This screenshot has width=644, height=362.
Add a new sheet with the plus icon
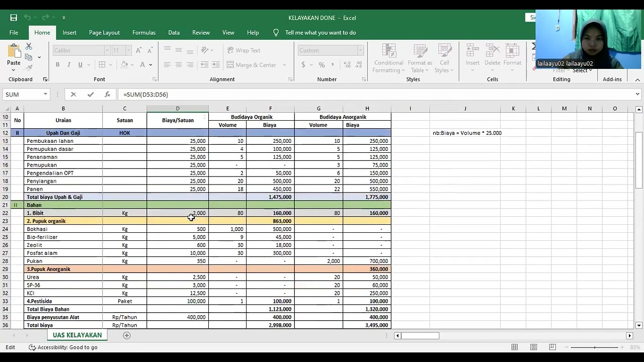point(127,335)
